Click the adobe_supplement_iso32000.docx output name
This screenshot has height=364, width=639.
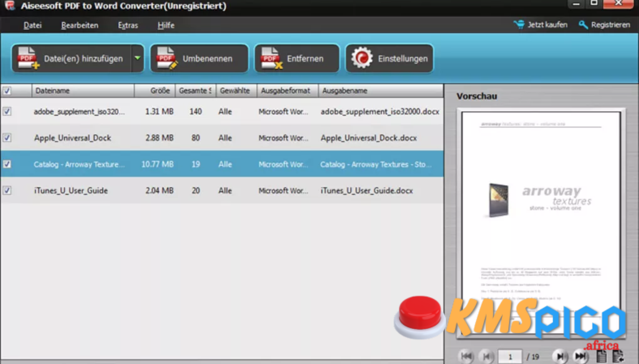click(380, 112)
